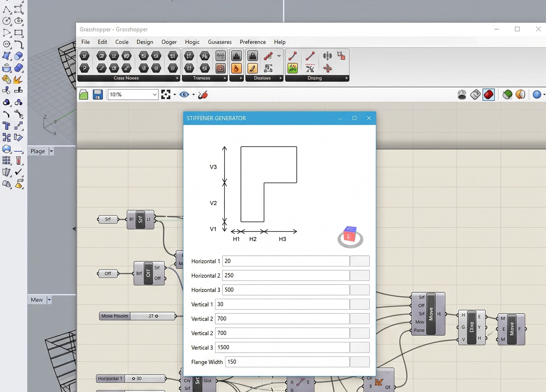
Task: Open the Guvaseres menu
Action: (220, 42)
